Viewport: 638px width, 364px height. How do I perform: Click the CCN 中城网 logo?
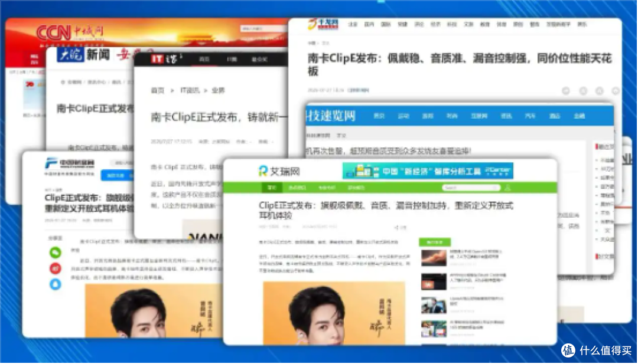[70, 32]
